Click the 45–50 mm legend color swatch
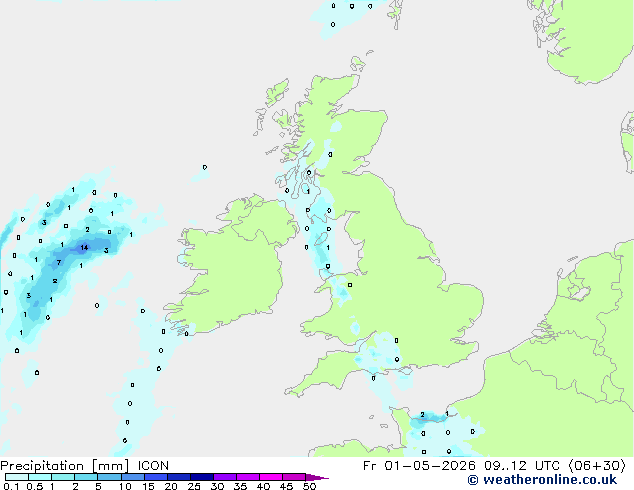Screen dimensions: 634x490 [x=294, y=477]
